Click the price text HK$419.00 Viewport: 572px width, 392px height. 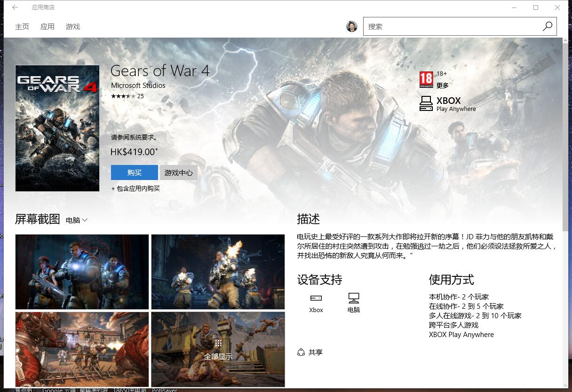(134, 152)
